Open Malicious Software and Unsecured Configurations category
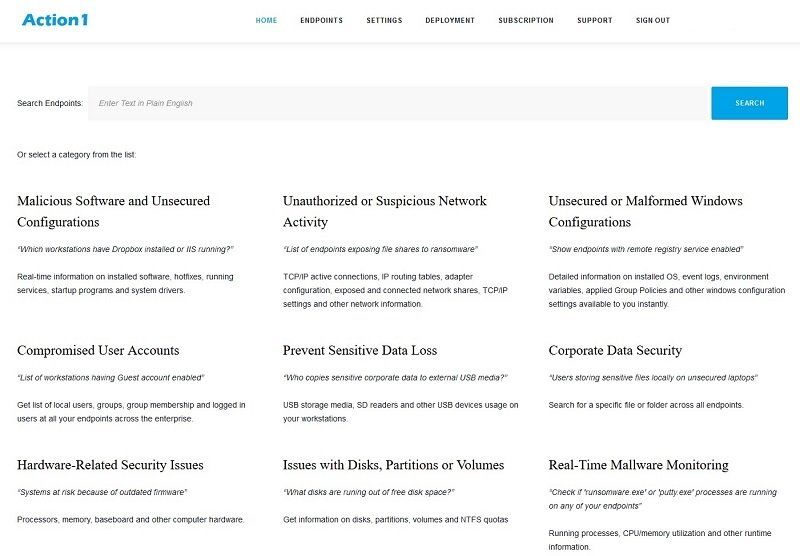 coord(113,211)
